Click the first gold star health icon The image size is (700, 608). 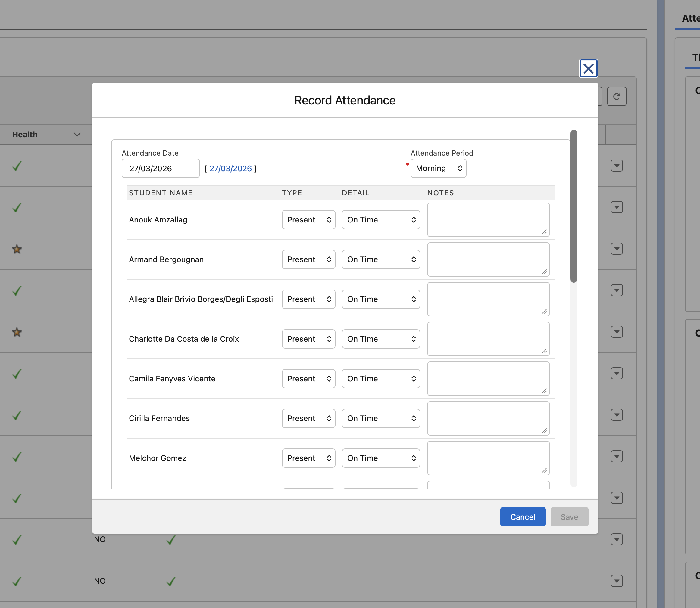(x=17, y=250)
